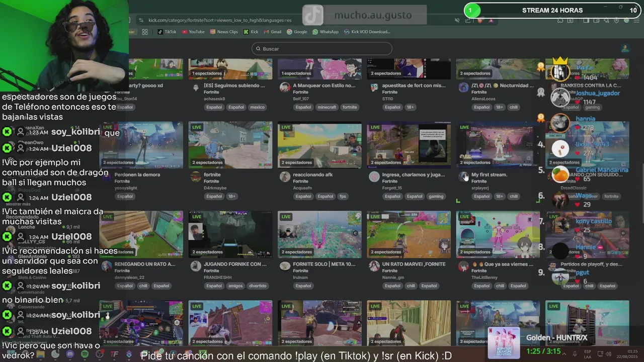Click in the Buscar search field

click(322, 49)
